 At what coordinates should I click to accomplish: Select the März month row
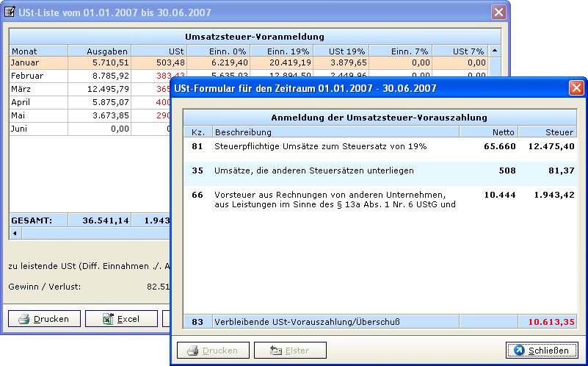pyautogui.click(x=37, y=89)
